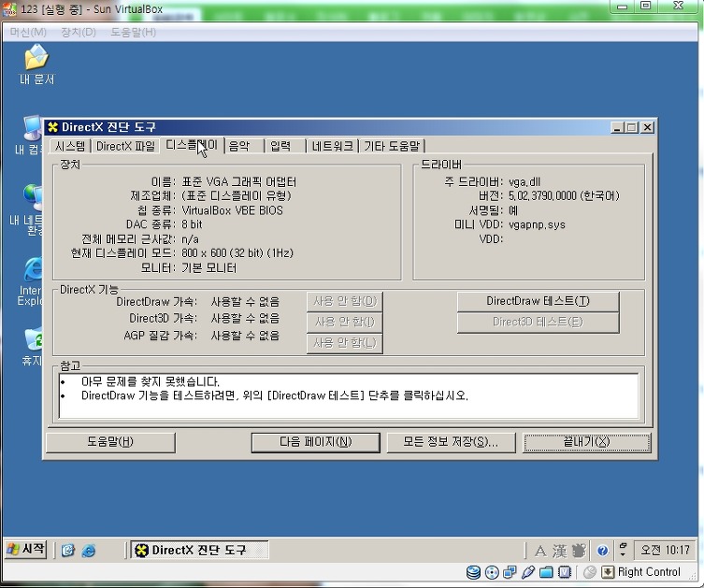Click the 사용 안 함(I) Direct3D button
The width and height of the screenshot is (704, 588).
click(x=345, y=323)
